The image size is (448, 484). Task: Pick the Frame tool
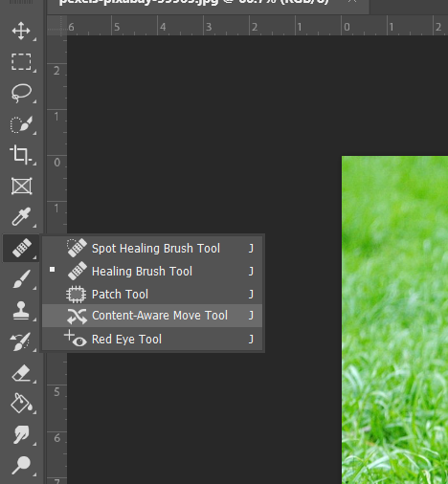(21, 186)
